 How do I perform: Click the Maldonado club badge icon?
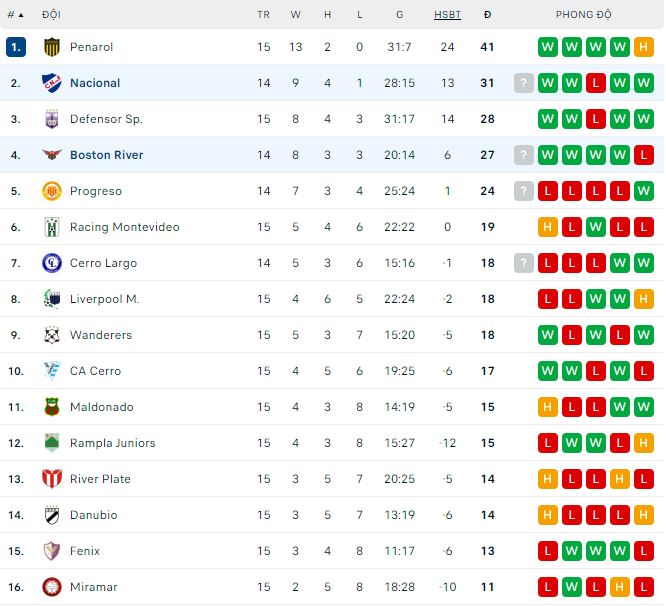click(x=52, y=406)
